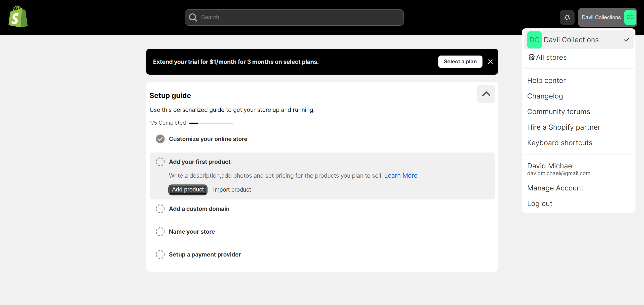Viewport: 644px width, 305px height.
Task: Open Manage Account
Action: coord(555,188)
